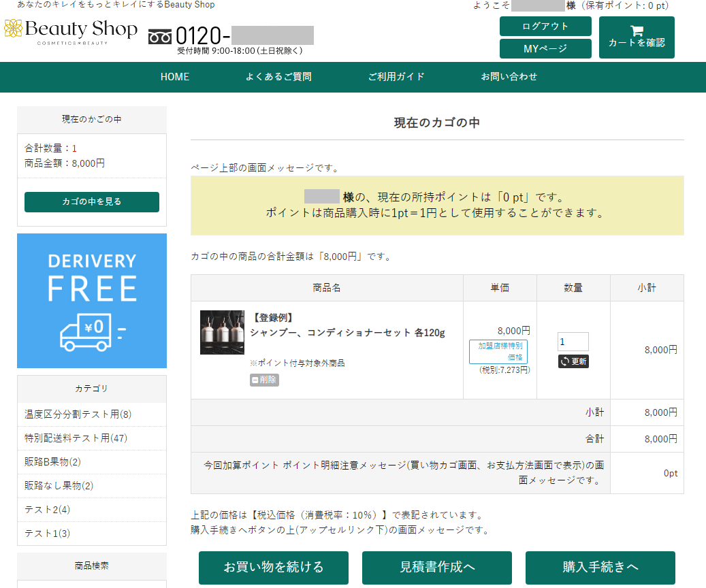Open category テスト2(4)
This screenshot has width=706, height=588.
(x=47, y=510)
